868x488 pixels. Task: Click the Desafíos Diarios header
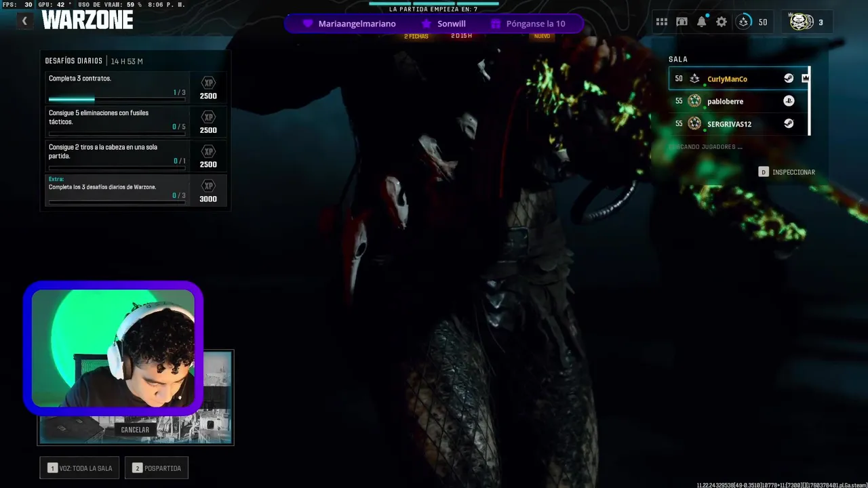(x=73, y=61)
